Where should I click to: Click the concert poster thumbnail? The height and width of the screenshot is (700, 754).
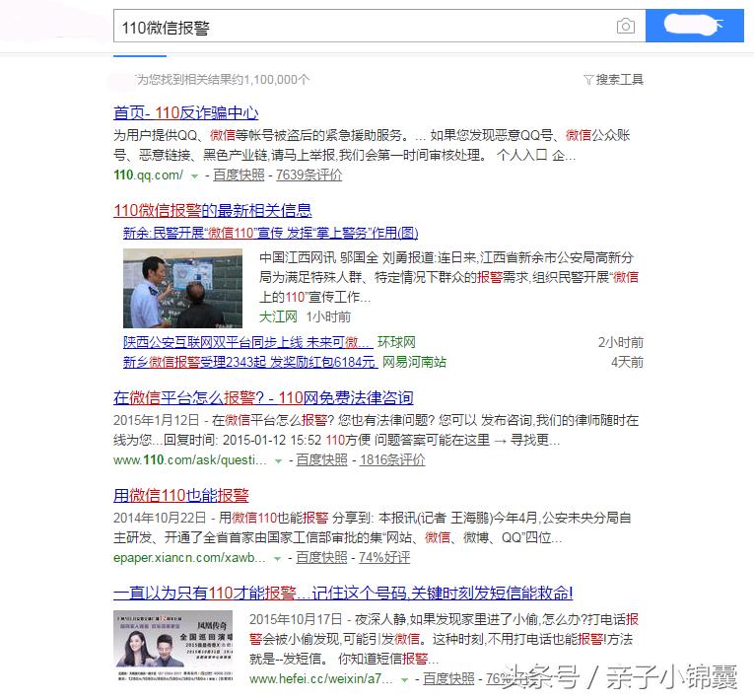pos(173,646)
